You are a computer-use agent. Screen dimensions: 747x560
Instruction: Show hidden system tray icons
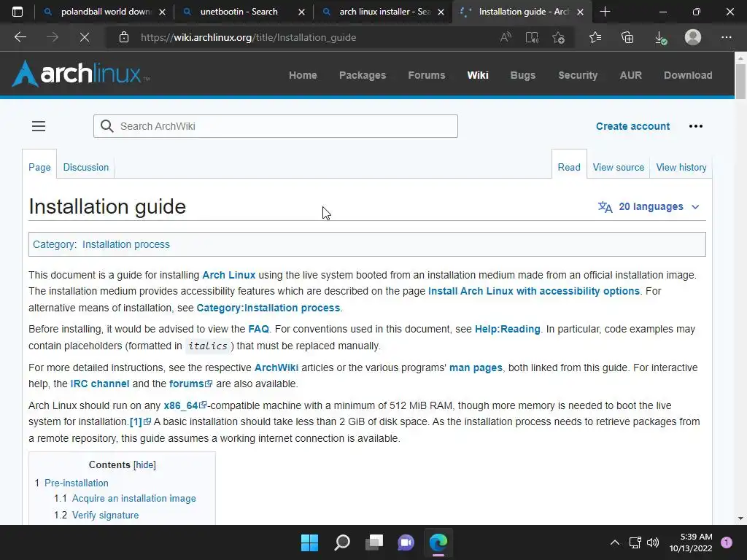pyautogui.click(x=615, y=542)
